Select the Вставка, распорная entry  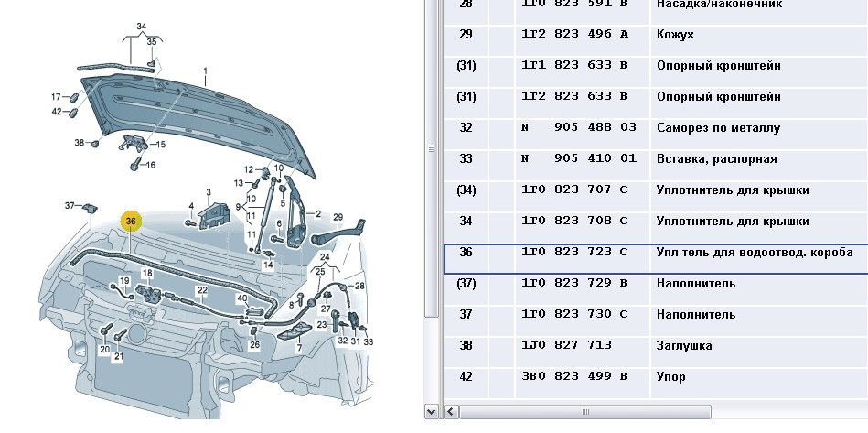pos(716,159)
